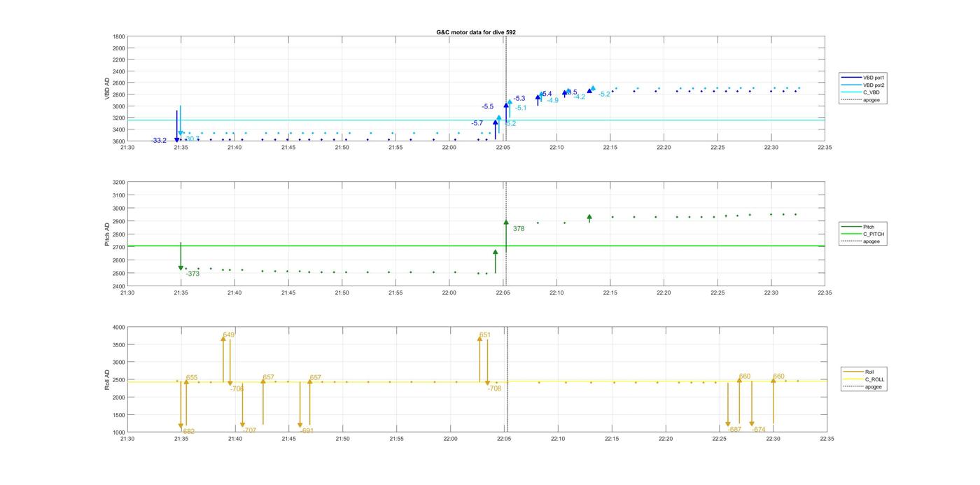Image resolution: width=980 pixels, height=485 pixels.
Task: Click the '-5.4' VBD data label
Action: click(x=546, y=94)
